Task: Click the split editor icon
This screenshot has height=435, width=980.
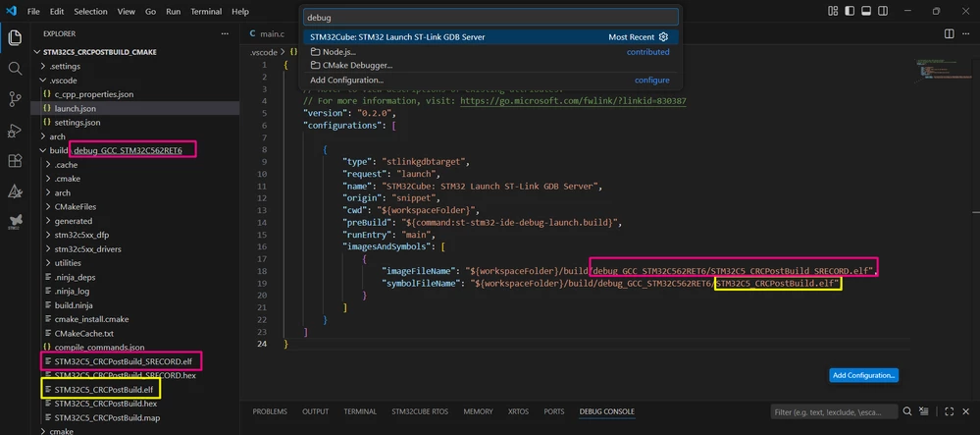Action: 949,33
